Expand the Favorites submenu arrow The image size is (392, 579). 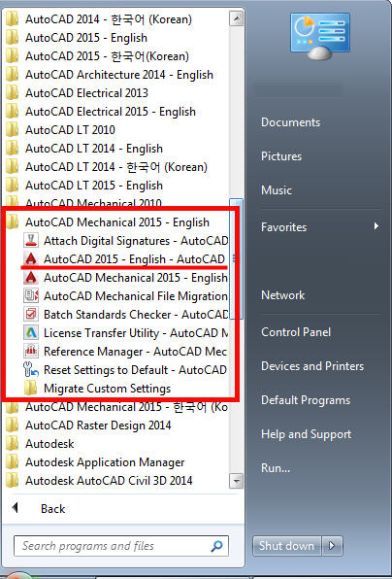click(x=376, y=225)
